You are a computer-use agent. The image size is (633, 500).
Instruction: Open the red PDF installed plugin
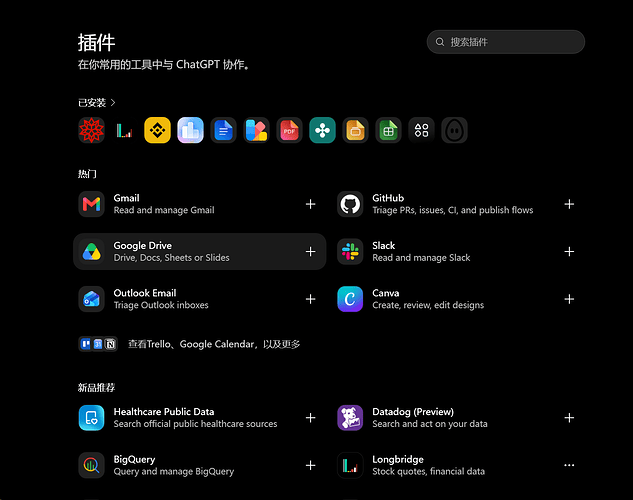click(289, 130)
